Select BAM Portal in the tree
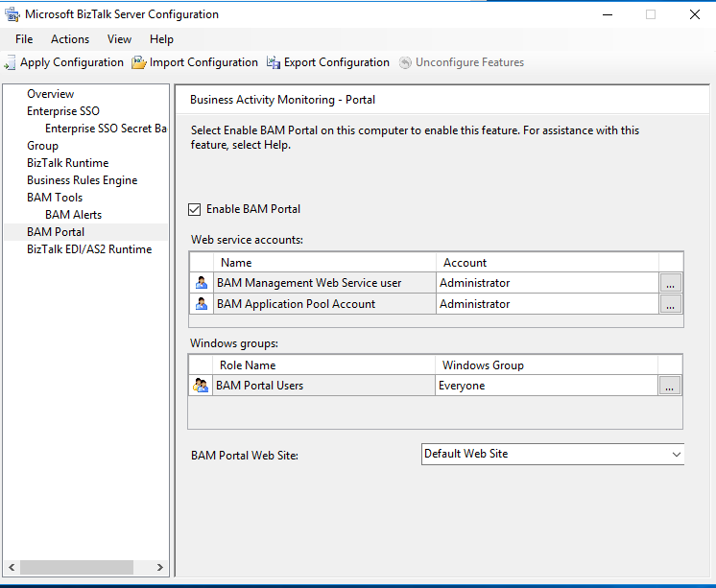Screen dimensions: 716x588 [56, 232]
